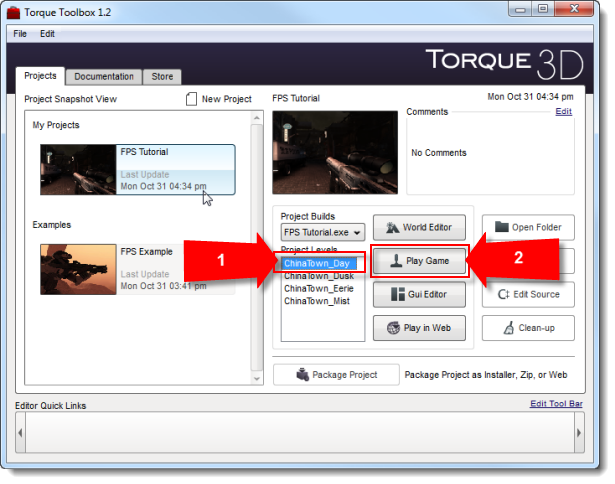
Task: Click the Comments Edit link
Action: pyautogui.click(x=564, y=111)
